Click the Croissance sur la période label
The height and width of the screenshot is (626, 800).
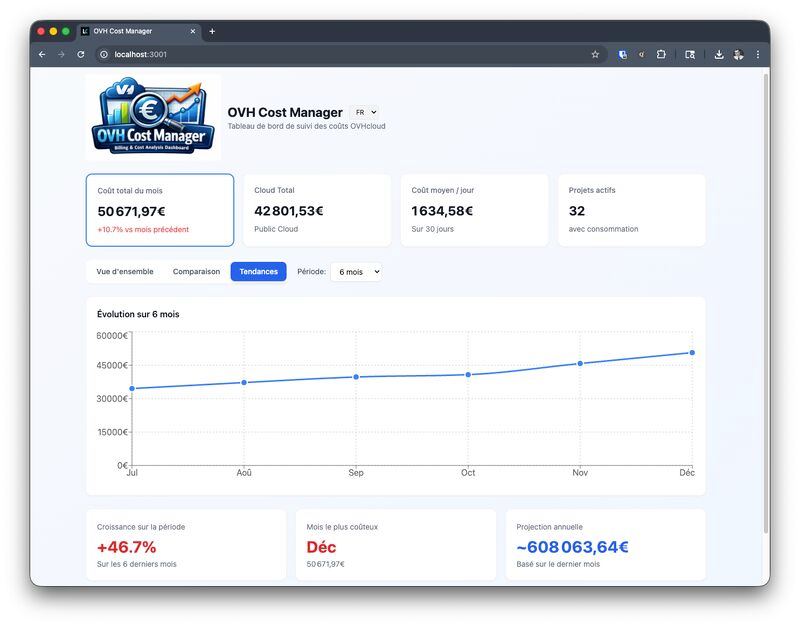(x=141, y=527)
